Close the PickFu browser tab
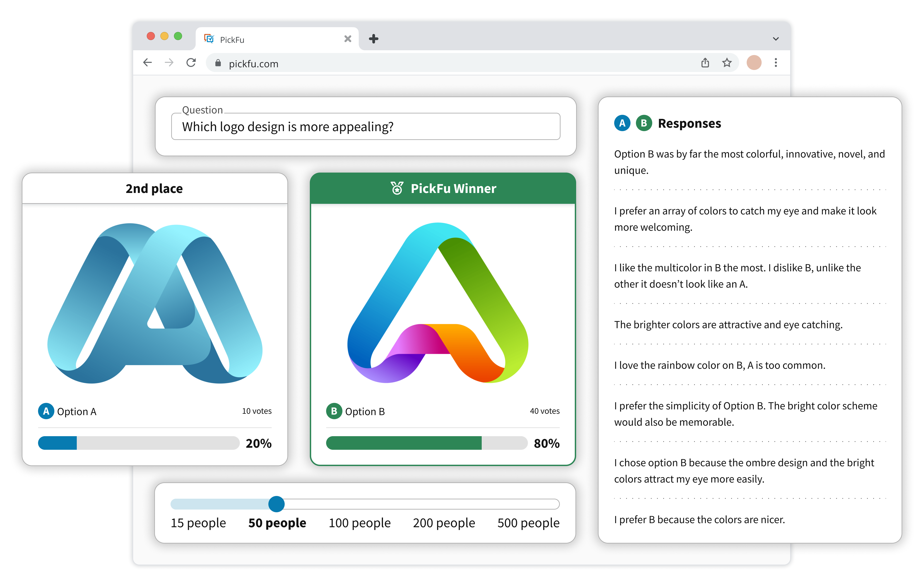The height and width of the screenshot is (587, 924). [x=348, y=39]
